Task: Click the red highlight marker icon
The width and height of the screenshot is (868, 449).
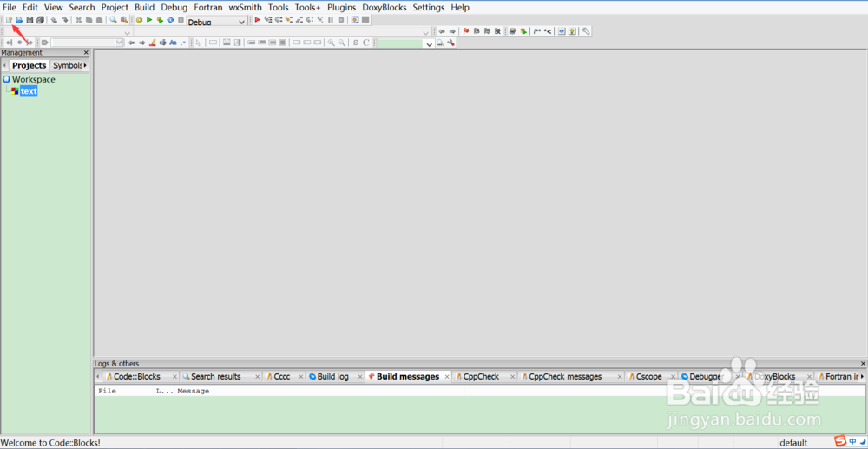Action: click(152, 43)
